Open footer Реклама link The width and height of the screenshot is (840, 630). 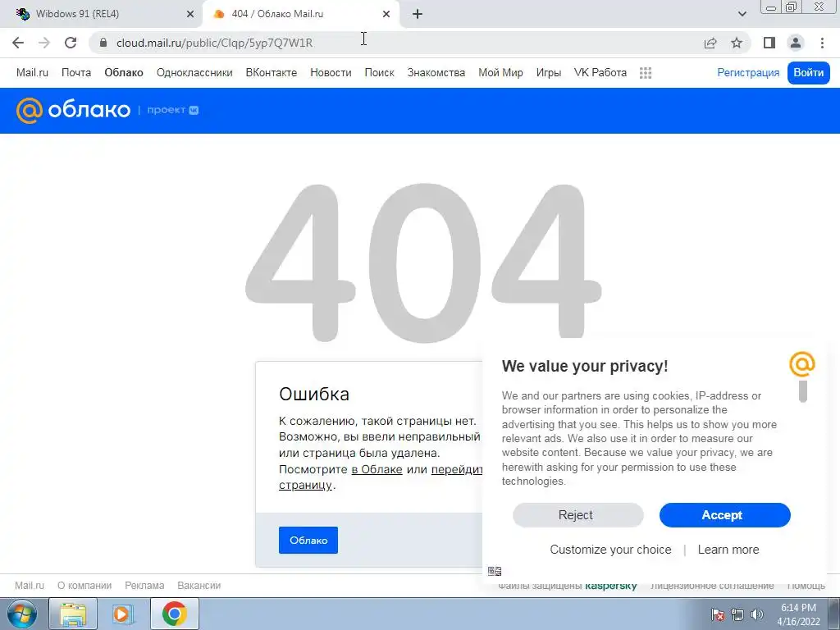coord(144,586)
